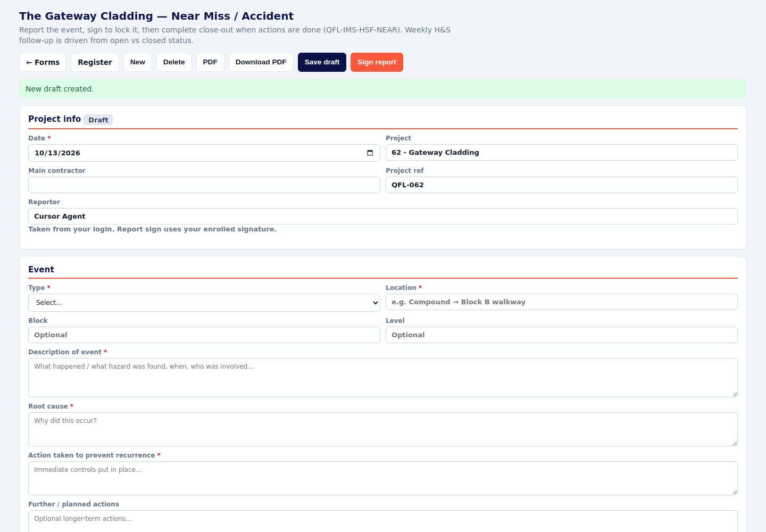Screen dimensions: 766x532
Task: Select the Reporter field
Action: (383, 216)
